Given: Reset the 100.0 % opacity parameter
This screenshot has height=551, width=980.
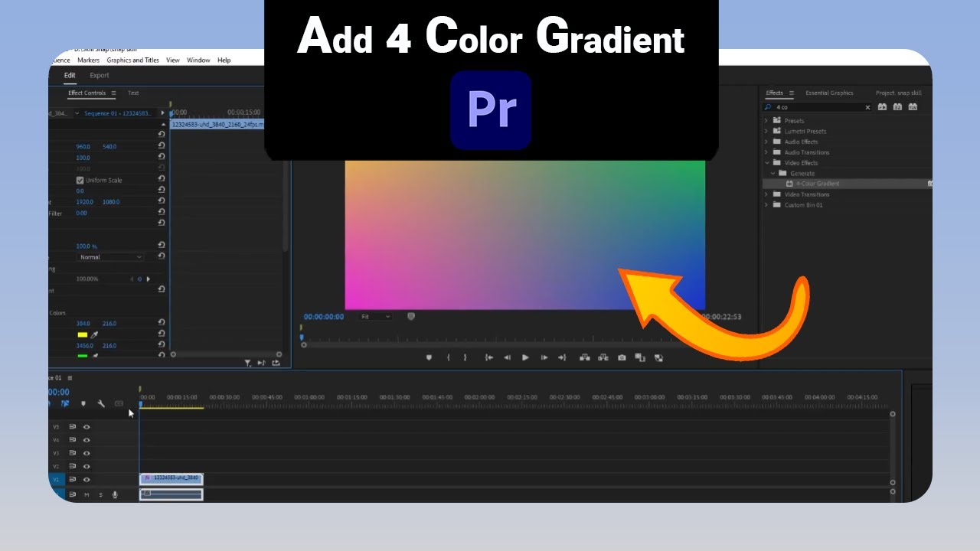Looking at the screenshot, I should 161,246.
